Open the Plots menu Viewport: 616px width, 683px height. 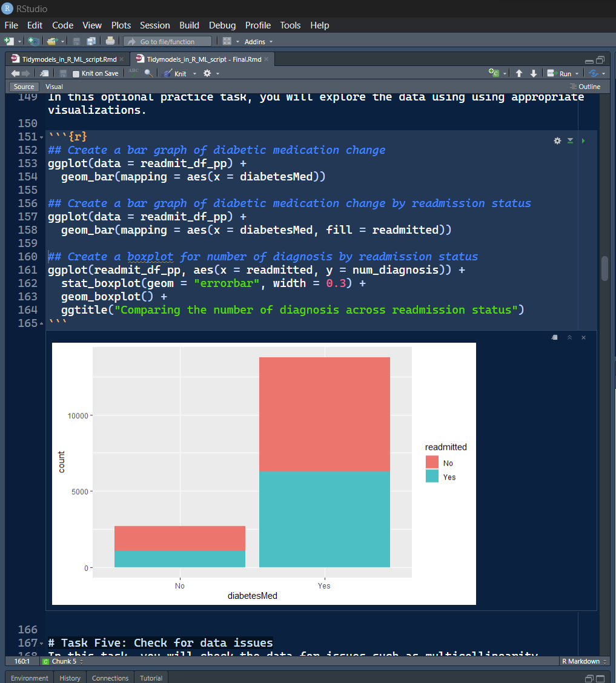[121, 25]
